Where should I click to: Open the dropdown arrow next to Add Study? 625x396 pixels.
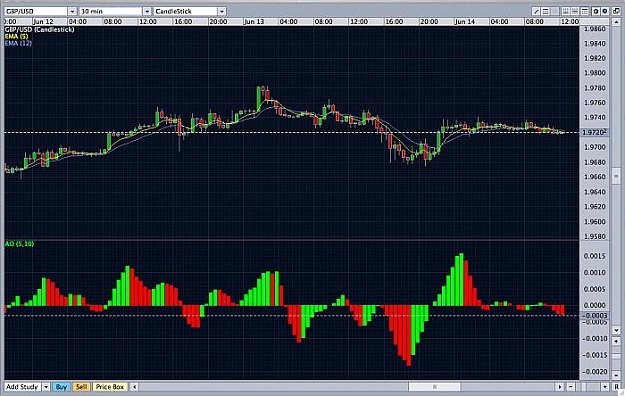coord(46,387)
